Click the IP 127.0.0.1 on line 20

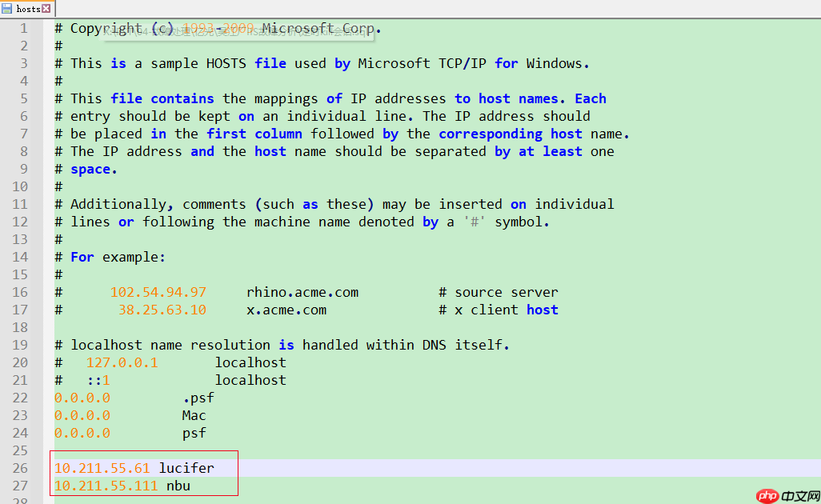click(x=122, y=362)
